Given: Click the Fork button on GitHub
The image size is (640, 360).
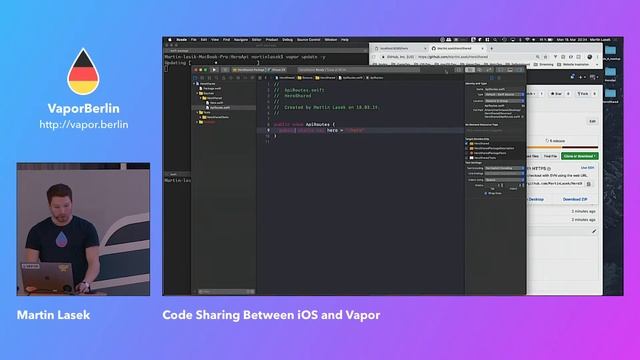Looking at the screenshot, I should click(583, 93).
